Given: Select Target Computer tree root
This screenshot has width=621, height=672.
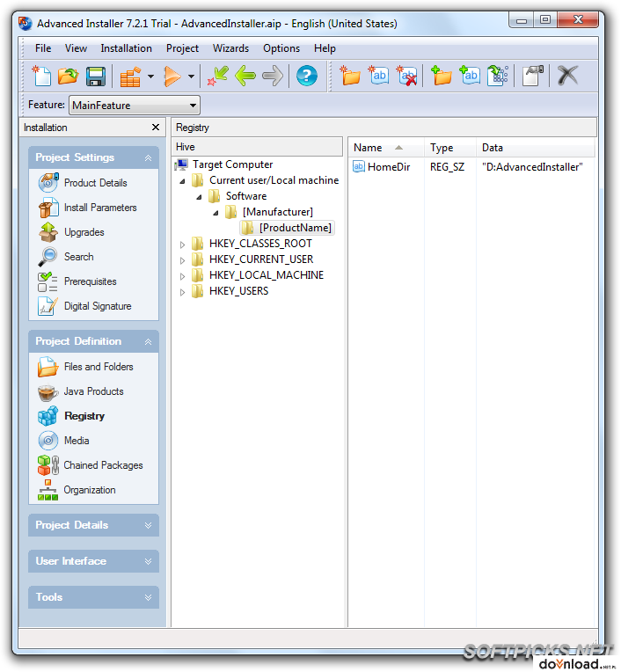Looking at the screenshot, I should click(233, 164).
